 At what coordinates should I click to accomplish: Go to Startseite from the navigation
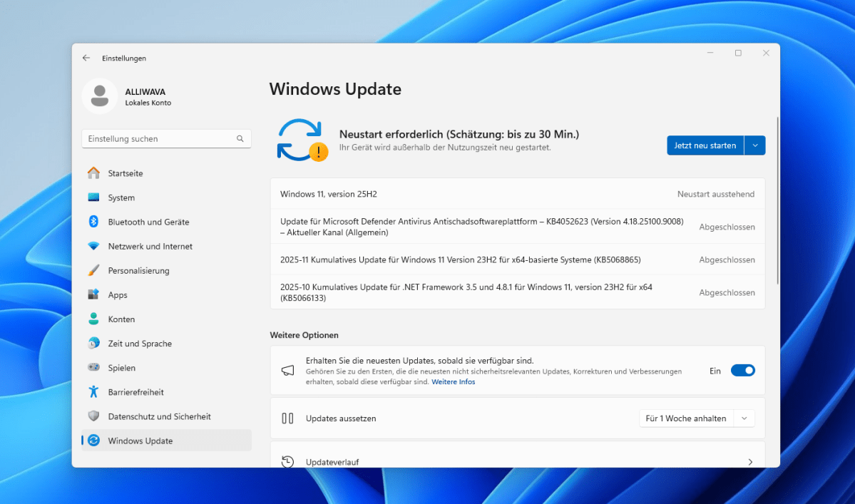(x=128, y=173)
